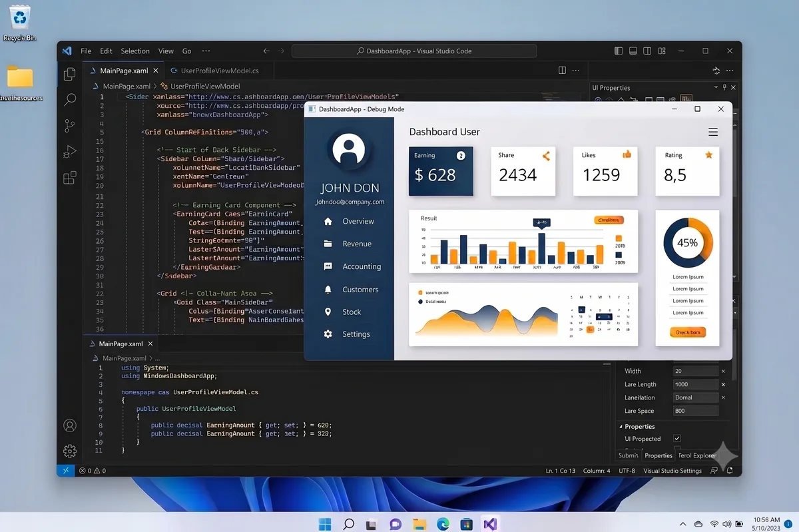The image size is (799, 532).
Task: Click the DashboardApp command center search box
Action: click(413, 51)
